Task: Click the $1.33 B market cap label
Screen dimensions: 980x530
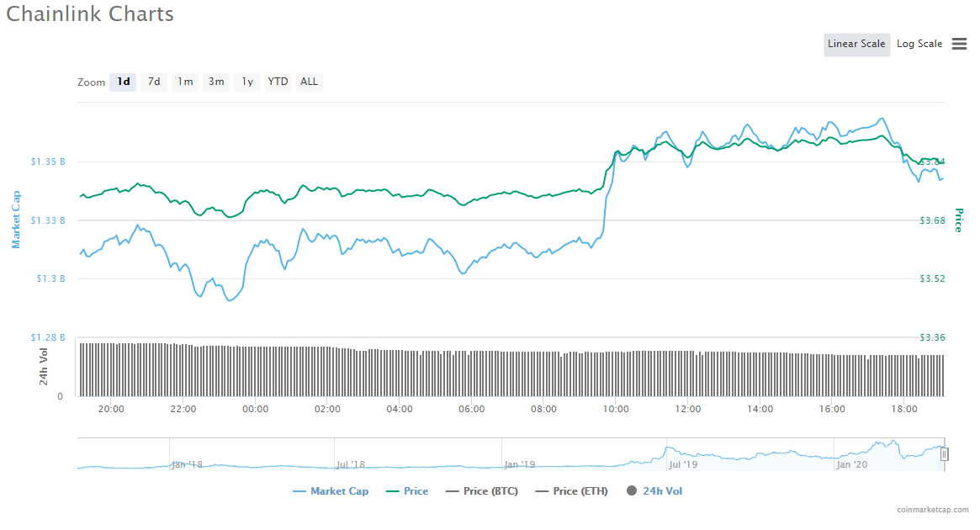Action: click(48, 220)
